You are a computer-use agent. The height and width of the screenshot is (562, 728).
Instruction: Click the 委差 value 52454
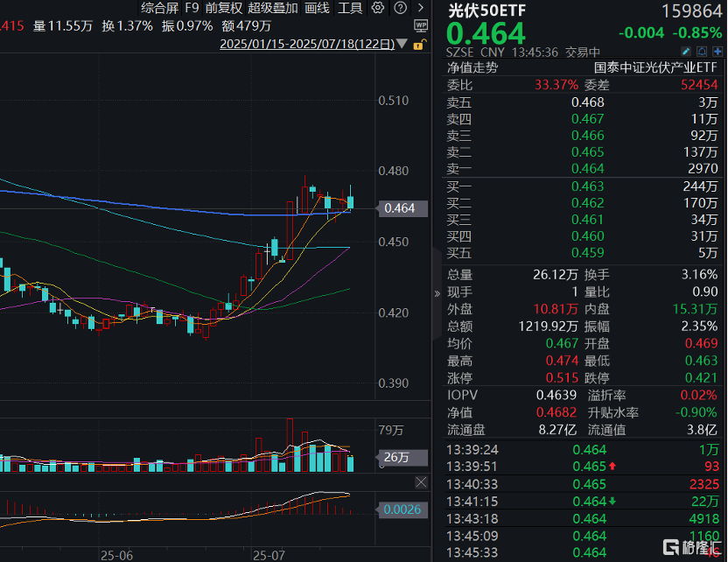point(699,85)
